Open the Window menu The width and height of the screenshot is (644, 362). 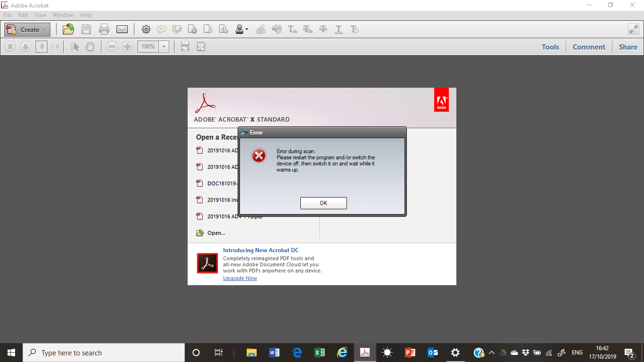(63, 15)
